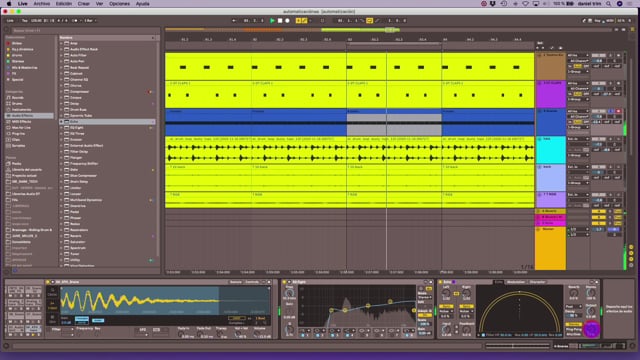Open the Crear menu
The height and width of the screenshot is (360, 640).
click(x=84, y=4)
